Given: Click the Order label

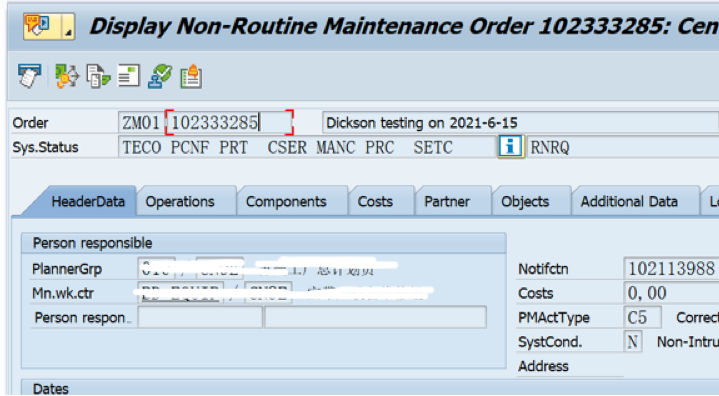Looking at the screenshot, I should click(30, 123).
